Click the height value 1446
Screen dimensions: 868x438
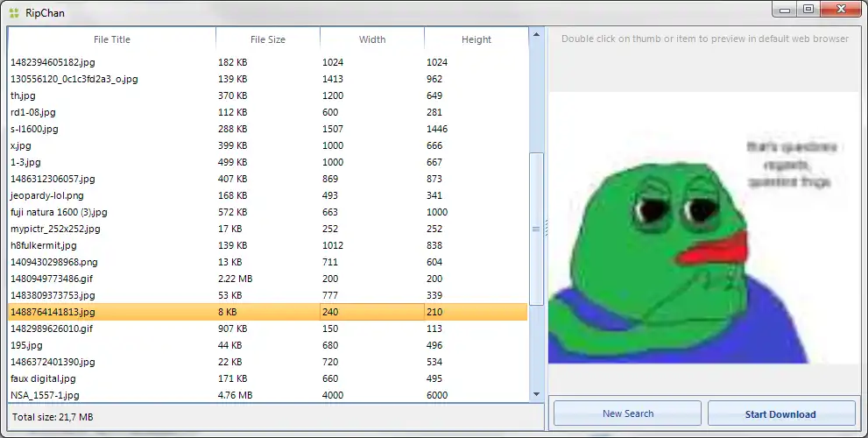pos(437,129)
